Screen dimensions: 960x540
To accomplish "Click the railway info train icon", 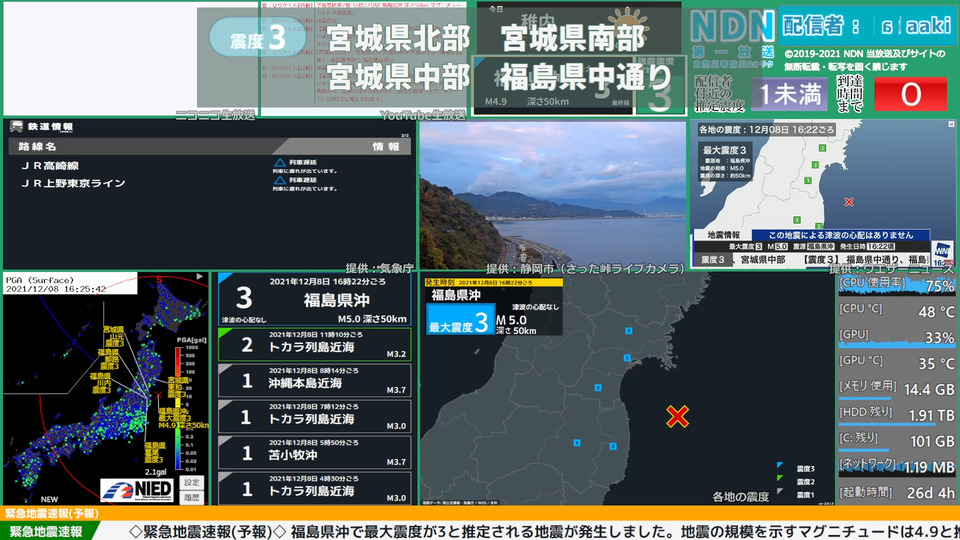I will (x=17, y=126).
